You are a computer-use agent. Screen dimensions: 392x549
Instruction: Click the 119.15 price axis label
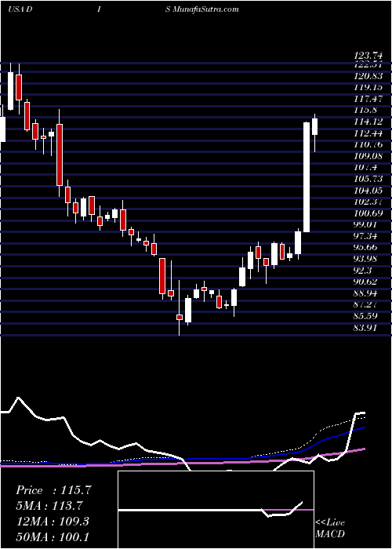click(x=368, y=87)
